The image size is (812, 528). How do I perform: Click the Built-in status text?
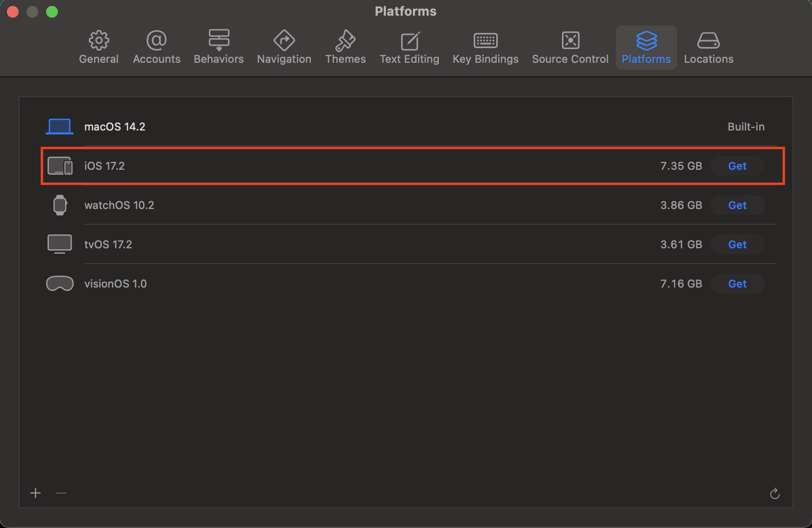pyautogui.click(x=746, y=127)
